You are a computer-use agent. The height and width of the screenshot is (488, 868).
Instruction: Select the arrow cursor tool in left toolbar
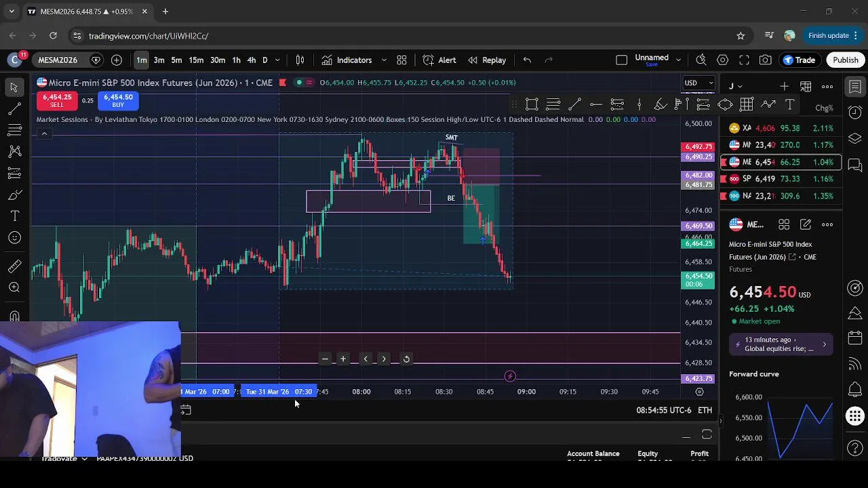14,87
